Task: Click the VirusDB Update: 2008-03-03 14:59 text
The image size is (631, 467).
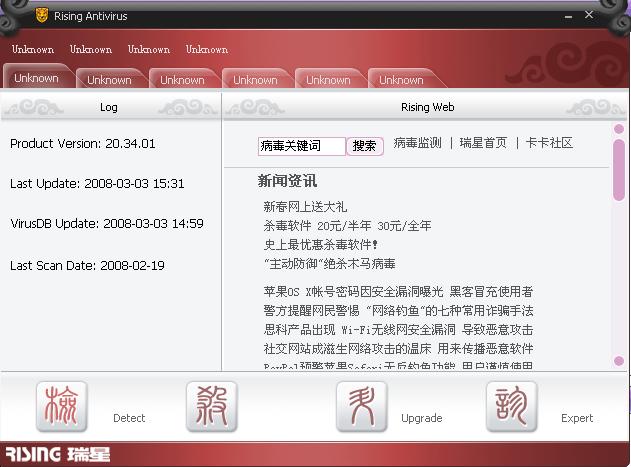Action: coord(107,223)
